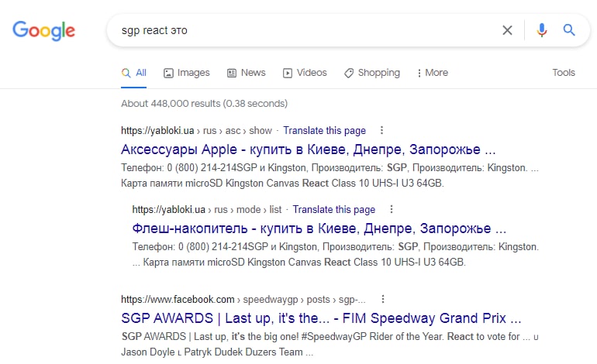
Task: Translate the yabloki.ua mode list page
Action: pos(334,210)
